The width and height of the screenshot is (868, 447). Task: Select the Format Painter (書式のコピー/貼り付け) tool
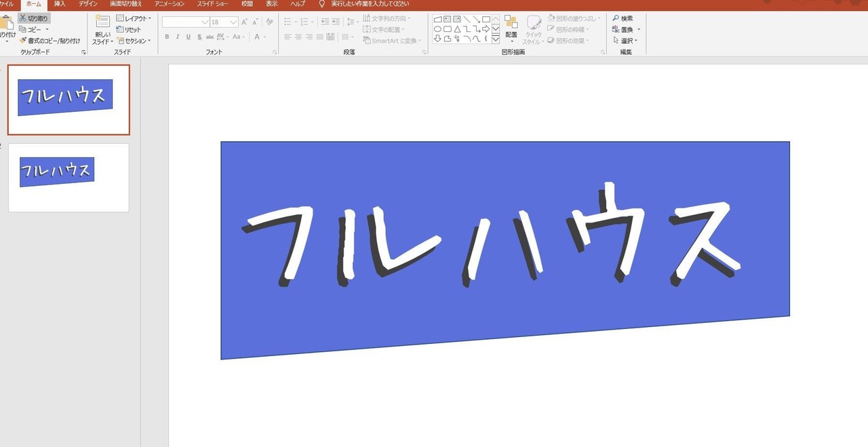pyautogui.click(x=50, y=41)
